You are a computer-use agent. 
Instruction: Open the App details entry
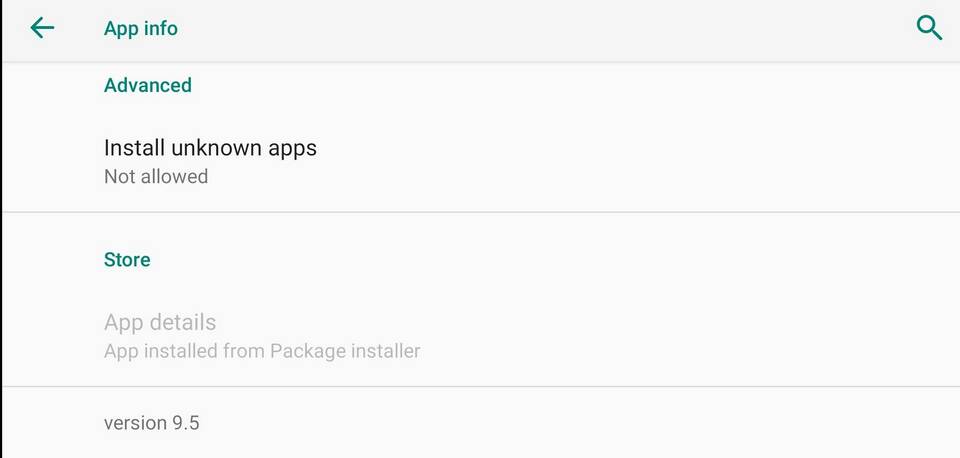point(481,336)
